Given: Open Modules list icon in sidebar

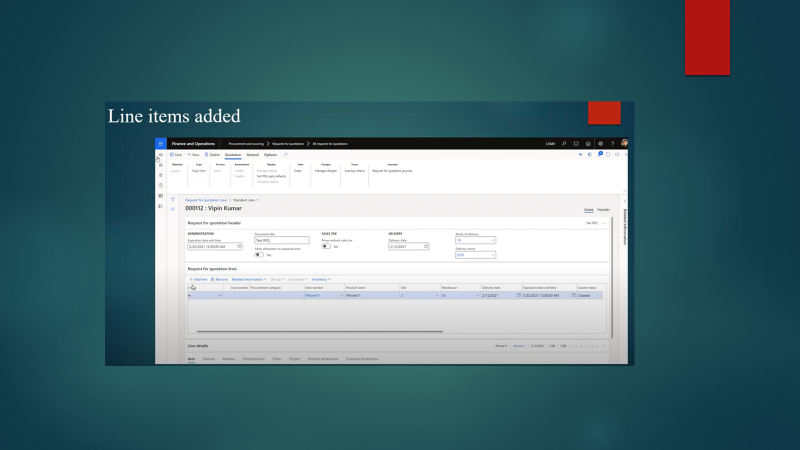Looking at the screenshot, I should point(161,206).
